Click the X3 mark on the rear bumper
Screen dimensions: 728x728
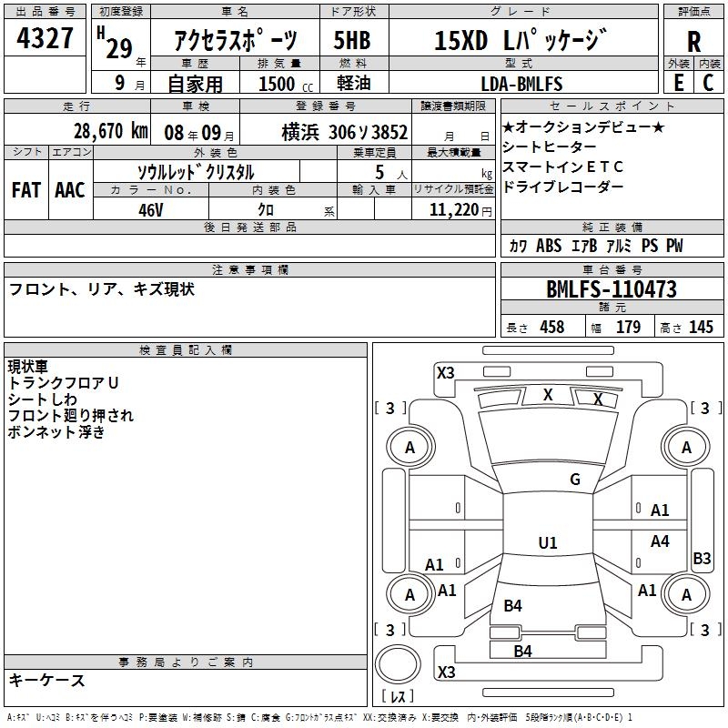(x=446, y=672)
